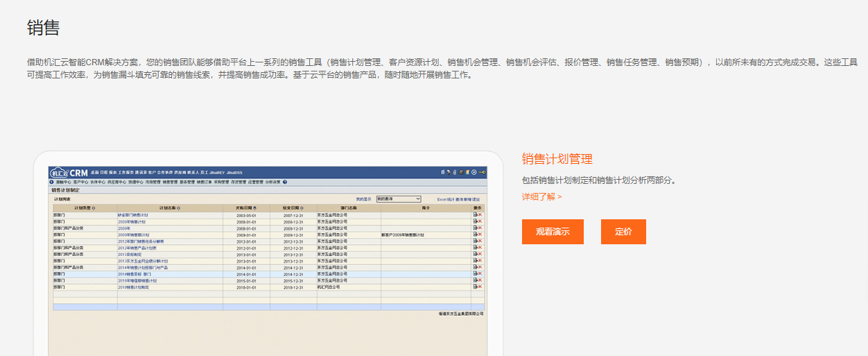Click the 新增 link above the plan table

(468, 199)
